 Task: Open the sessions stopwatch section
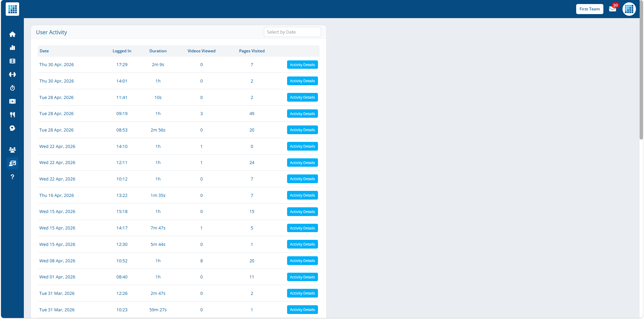pyautogui.click(x=12, y=88)
